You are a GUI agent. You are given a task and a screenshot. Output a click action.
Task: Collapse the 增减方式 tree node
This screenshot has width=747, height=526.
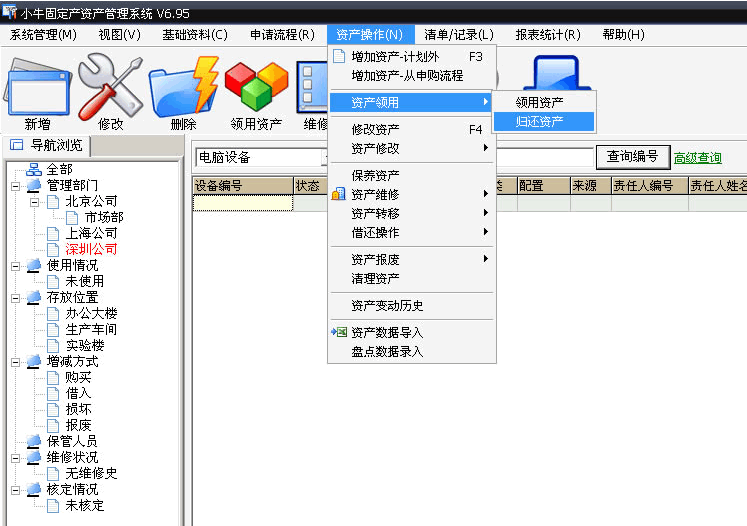15,362
